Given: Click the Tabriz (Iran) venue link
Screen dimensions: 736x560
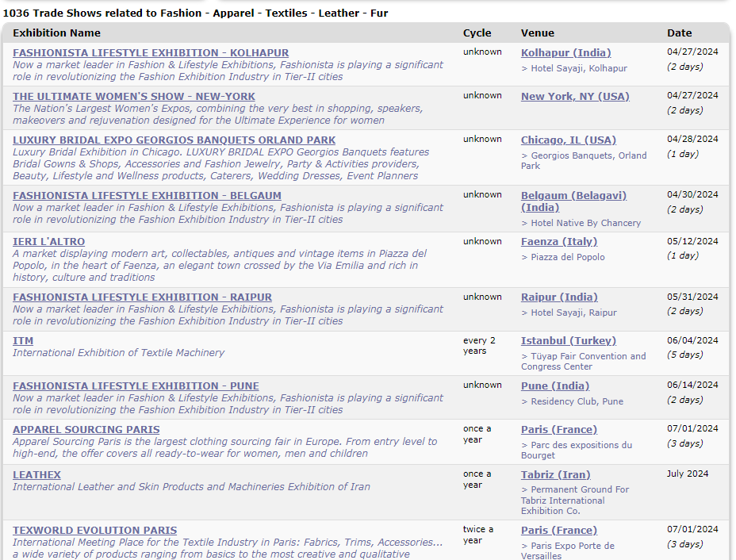Looking at the screenshot, I should (x=556, y=475).
